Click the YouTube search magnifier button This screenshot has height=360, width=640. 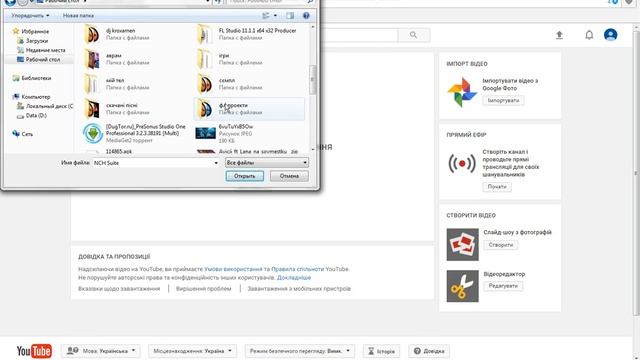(x=413, y=35)
